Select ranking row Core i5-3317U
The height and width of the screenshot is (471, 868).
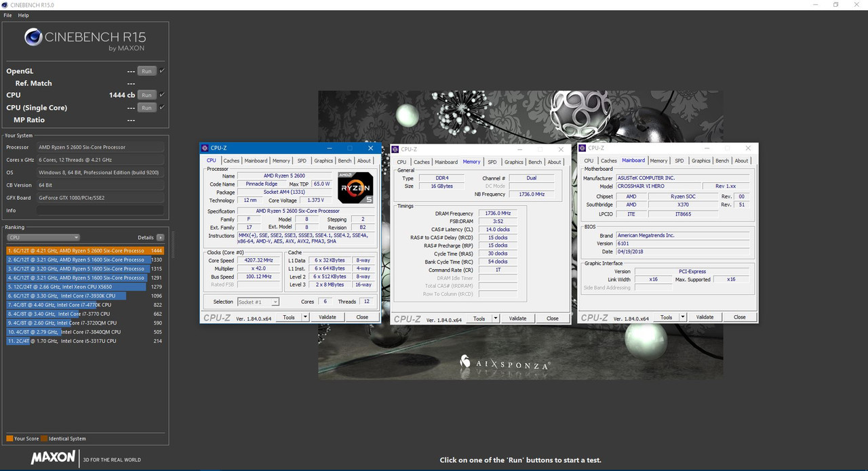85,342
